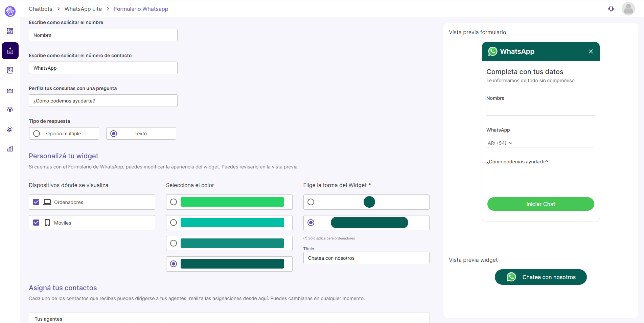Open the AR(+54) country code dropdown

coord(500,143)
